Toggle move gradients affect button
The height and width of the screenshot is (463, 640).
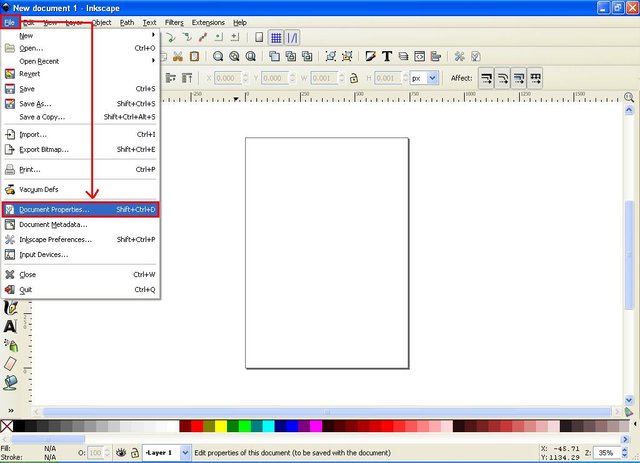(519, 78)
